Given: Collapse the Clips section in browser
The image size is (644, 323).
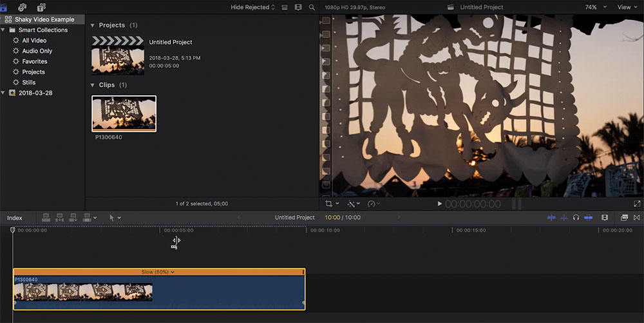Looking at the screenshot, I should click(92, 85).
